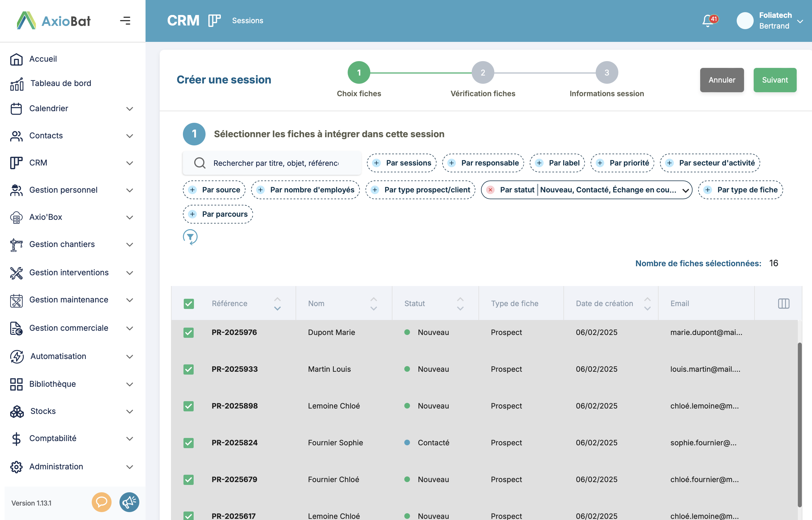Toggle checkbox for PR-2025824 Fournier Sophie
The width and height of the screenshot is (812, 520).
[189, 443]
